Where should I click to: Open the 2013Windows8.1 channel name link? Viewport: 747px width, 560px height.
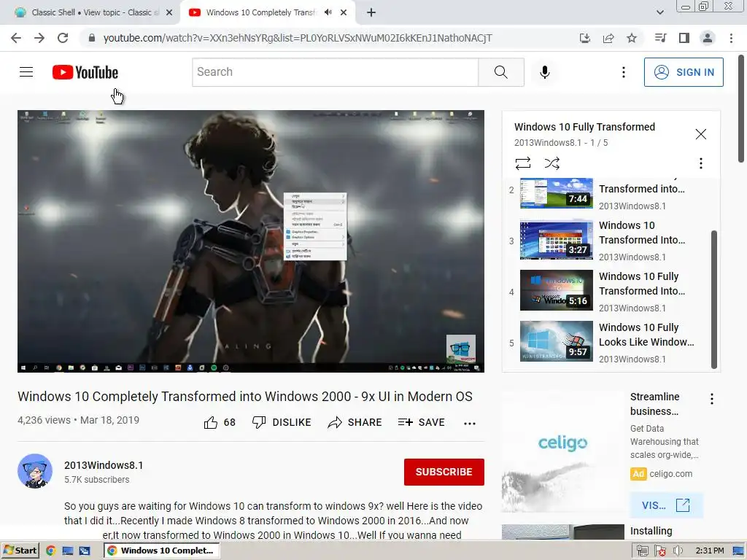pyautogui.click(x=104, y=465)
